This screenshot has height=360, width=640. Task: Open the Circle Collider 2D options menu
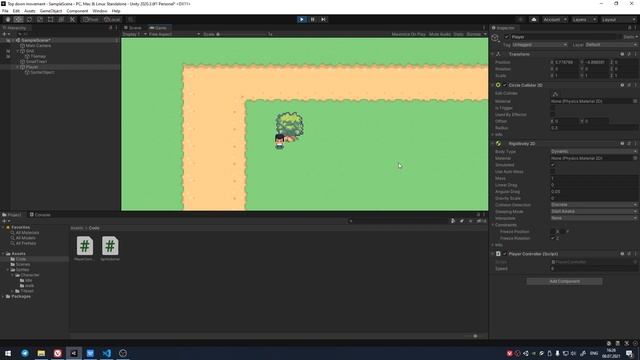click(x=636, y=85)
